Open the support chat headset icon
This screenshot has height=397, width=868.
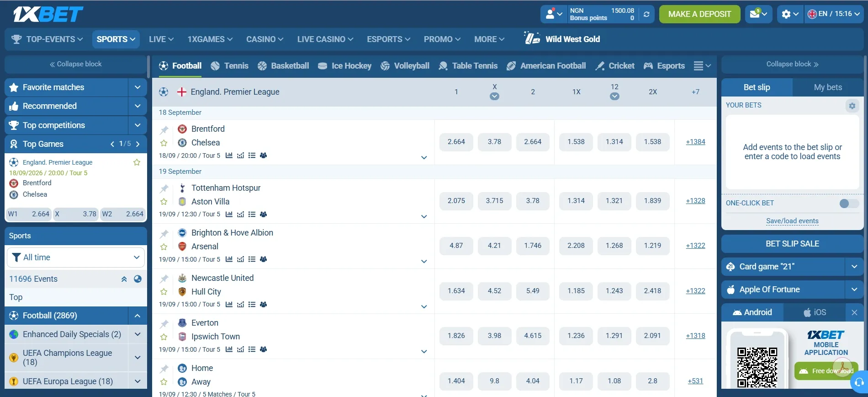point(859,382)
